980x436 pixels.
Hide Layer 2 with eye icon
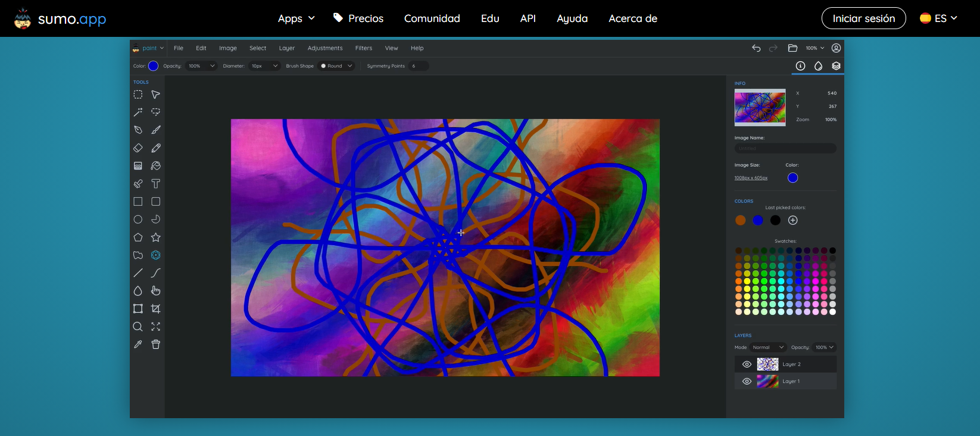point(747,364)
